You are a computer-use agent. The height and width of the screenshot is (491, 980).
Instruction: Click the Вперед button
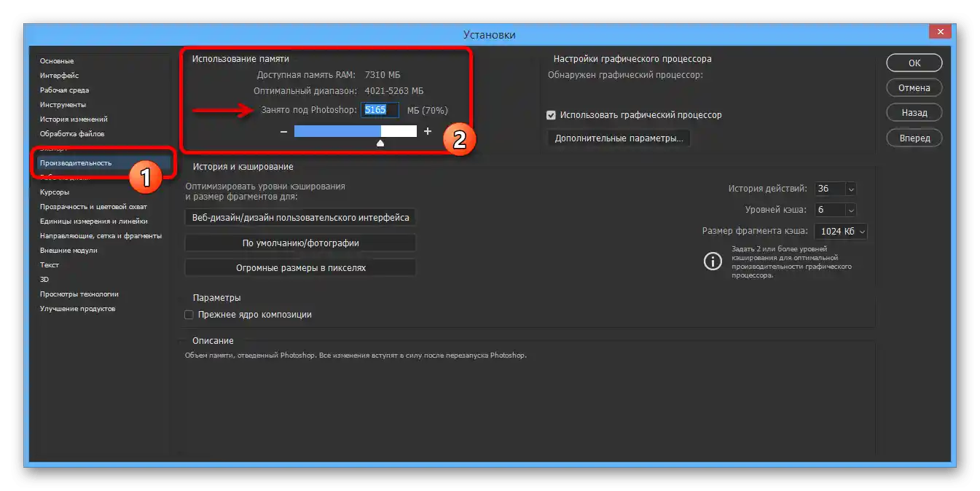914,138
